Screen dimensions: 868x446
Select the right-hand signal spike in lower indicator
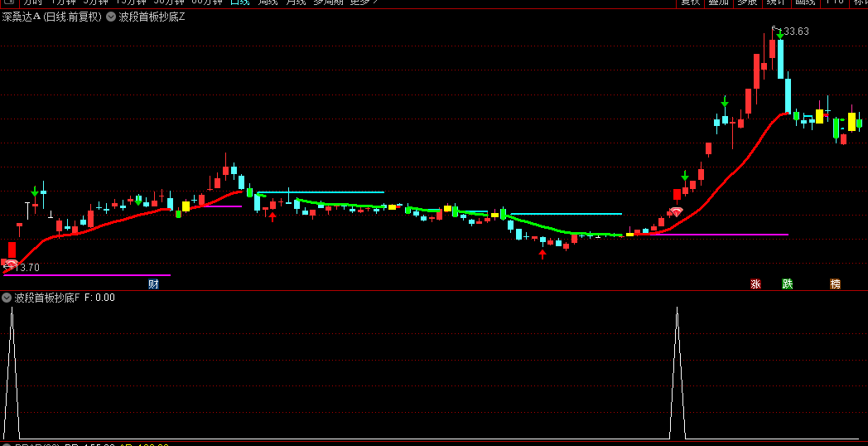(677, 374)
